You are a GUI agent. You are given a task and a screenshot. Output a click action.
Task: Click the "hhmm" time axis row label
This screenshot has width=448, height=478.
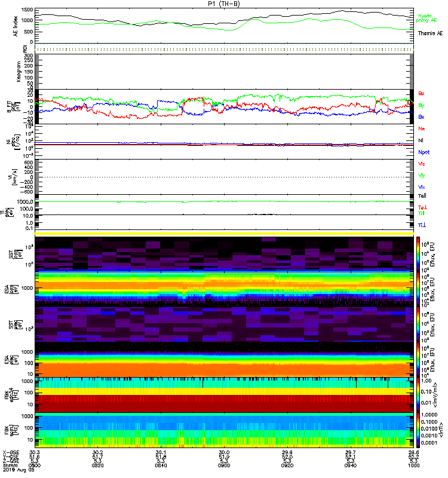(9, 465)
